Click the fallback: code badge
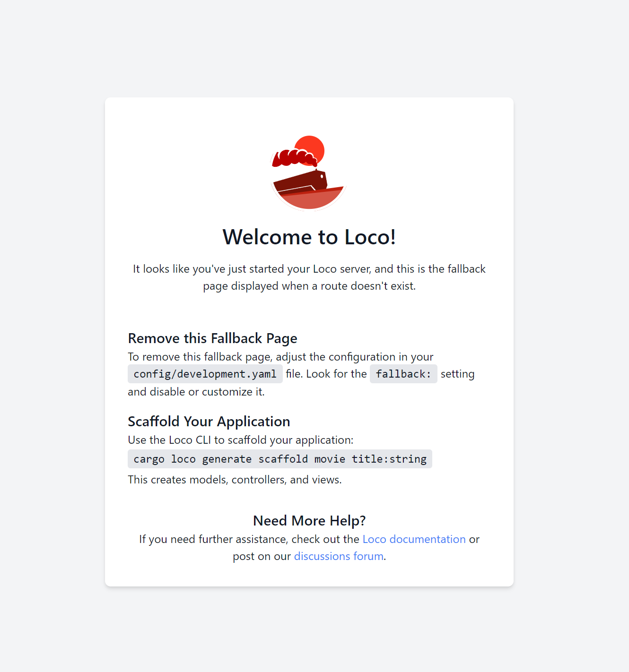Screen dimensions: 629x672 pos(403,374)
